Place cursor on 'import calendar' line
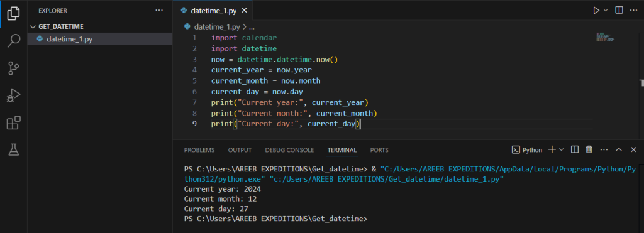This screenshot has width=644, height=233. pos(244,38)
